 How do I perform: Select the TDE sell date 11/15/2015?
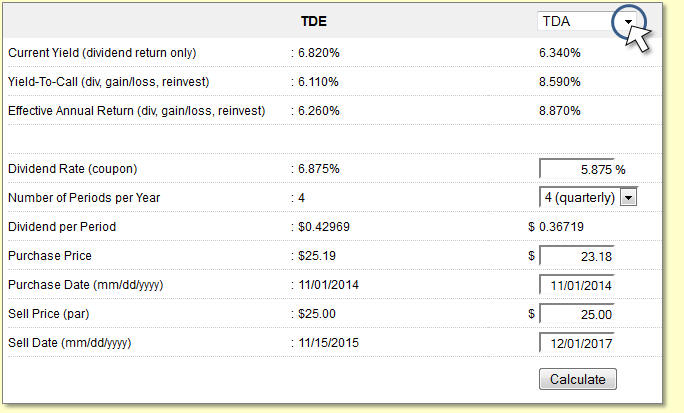coord(328,343)
